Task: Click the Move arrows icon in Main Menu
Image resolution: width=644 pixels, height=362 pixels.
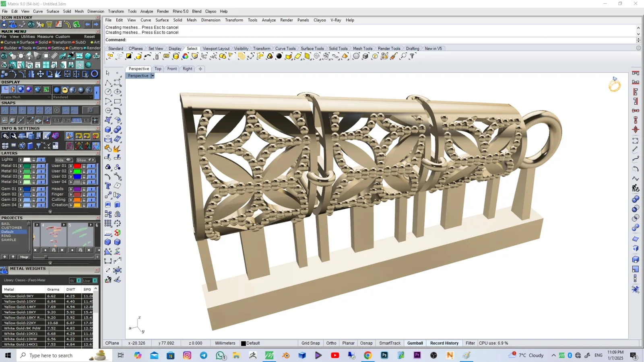Action: coord(41,74)
